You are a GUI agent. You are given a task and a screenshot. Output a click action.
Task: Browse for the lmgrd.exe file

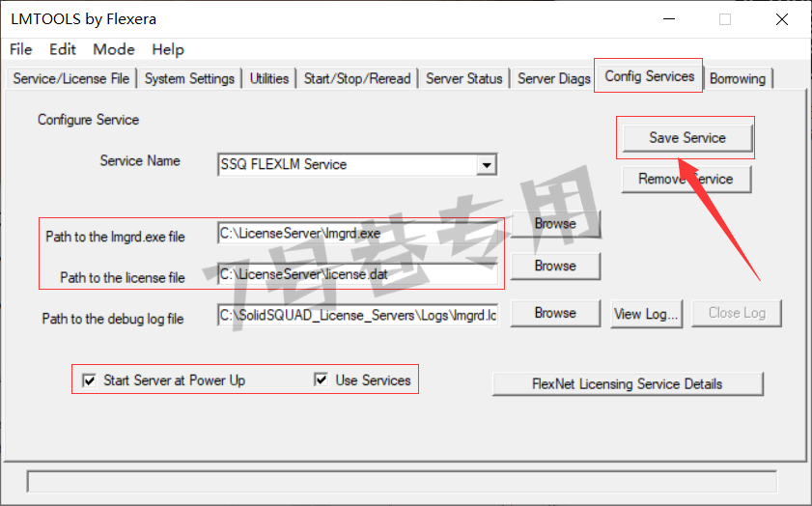(x=556, y=224)
